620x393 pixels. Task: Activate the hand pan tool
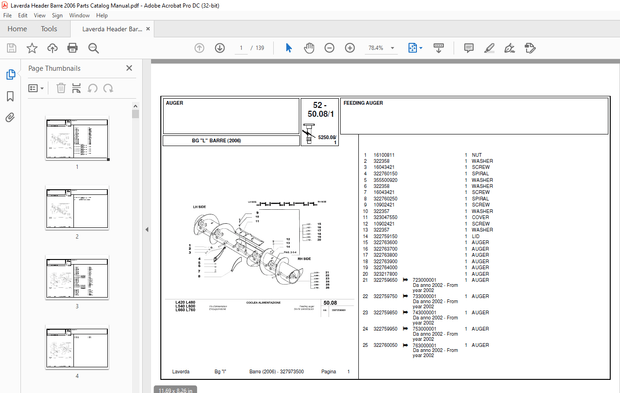309,48
